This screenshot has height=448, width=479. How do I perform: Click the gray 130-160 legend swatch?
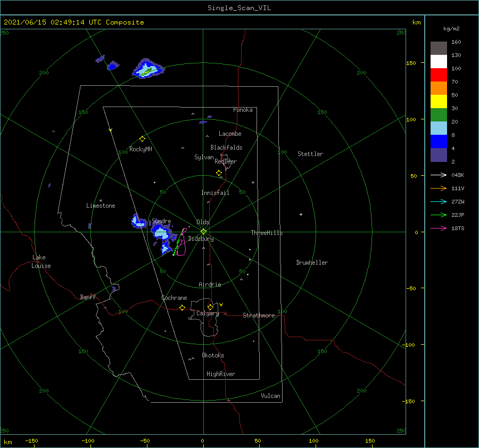pyautogui.click(x=439, y=48)
